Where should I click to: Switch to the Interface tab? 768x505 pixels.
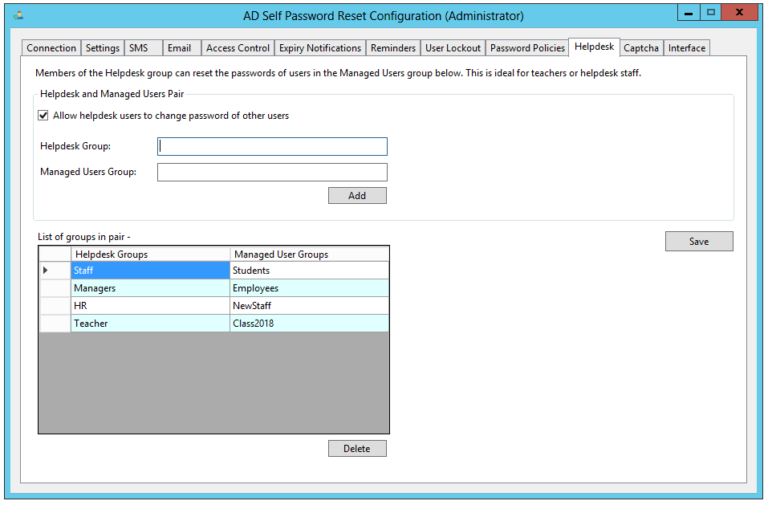point(687,48)
